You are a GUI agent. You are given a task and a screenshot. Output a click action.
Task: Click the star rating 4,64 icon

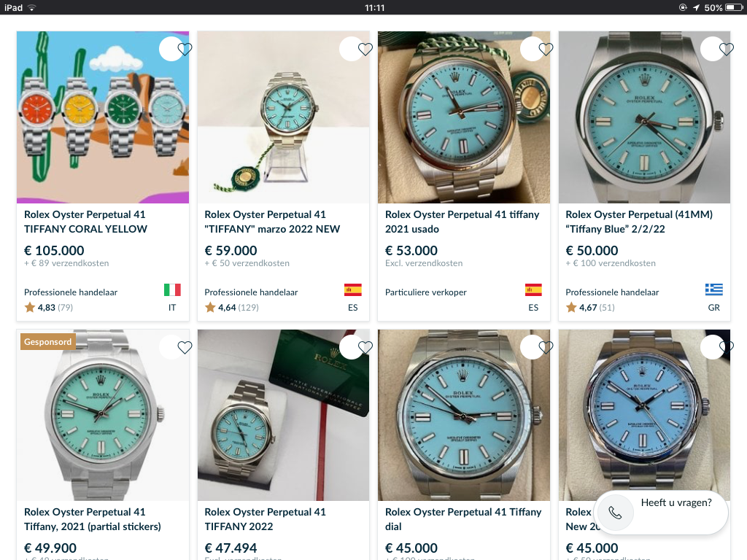coord(210,308)
